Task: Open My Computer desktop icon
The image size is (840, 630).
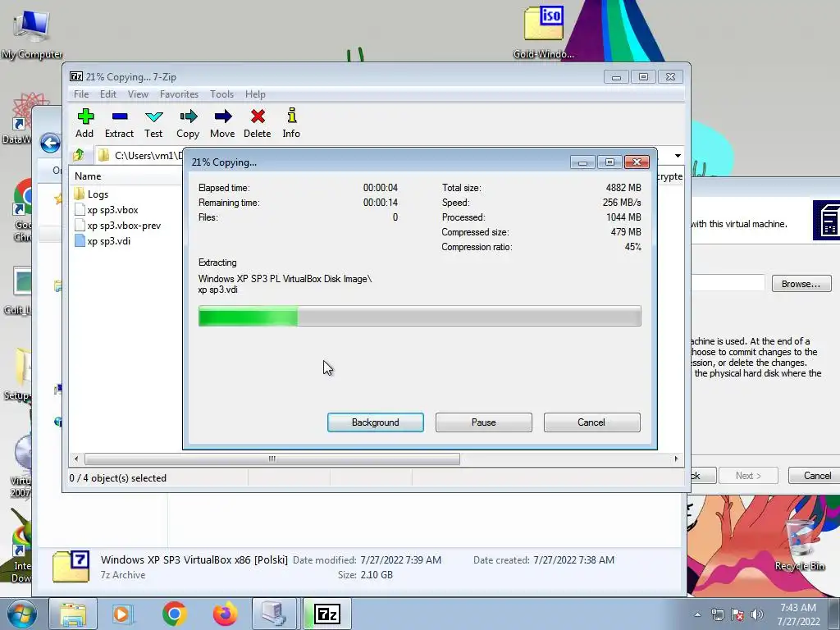Action: coord(32,34)
